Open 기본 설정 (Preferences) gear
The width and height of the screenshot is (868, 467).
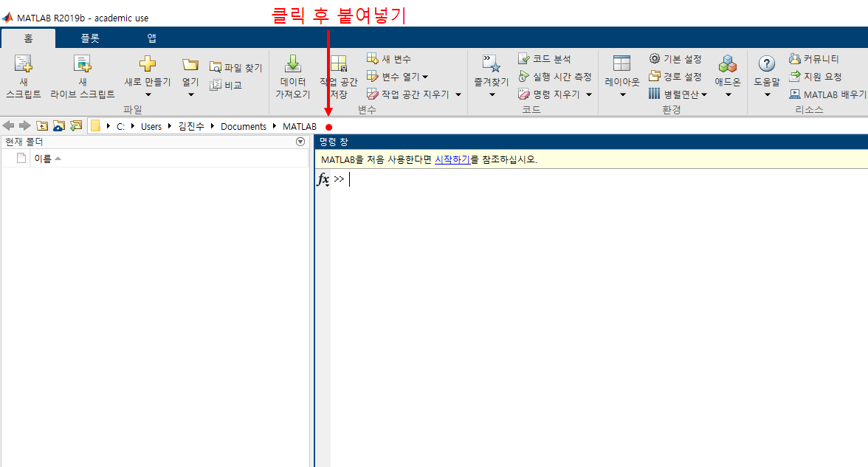(x=675, y=59)
